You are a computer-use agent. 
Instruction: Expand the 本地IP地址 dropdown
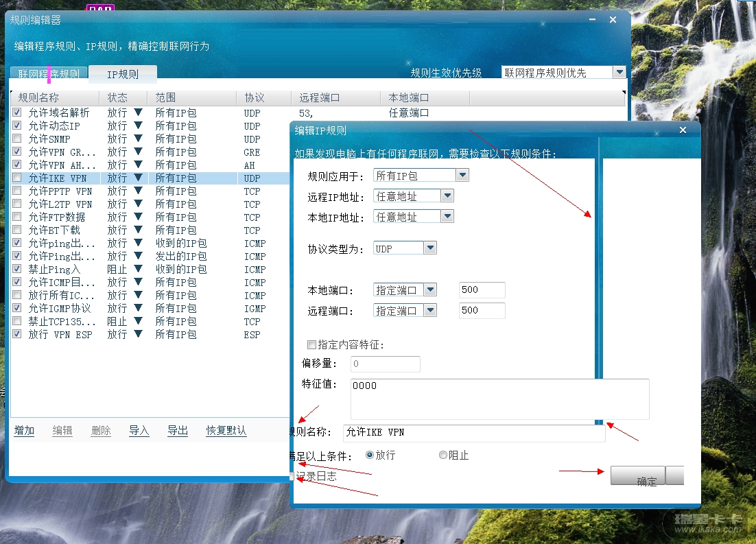pyautogui.click(x=447, y=217)
